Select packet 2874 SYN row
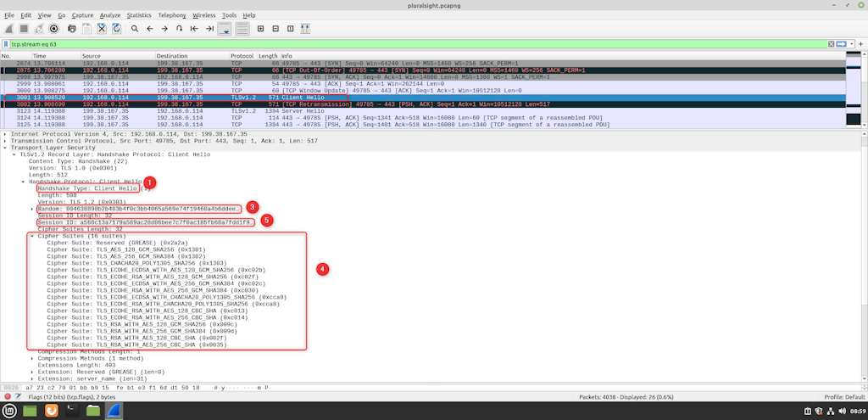 pyautogui.click(x=423, y=63)
